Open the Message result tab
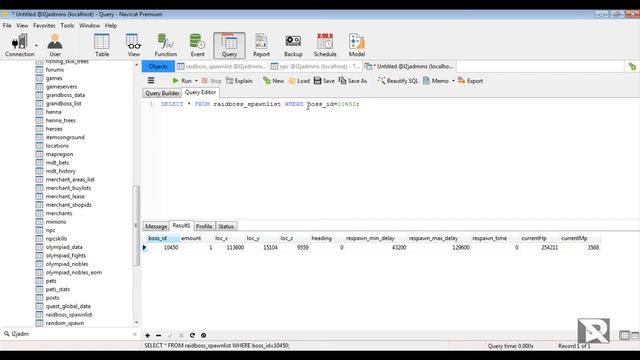 (x=156, y=226)
